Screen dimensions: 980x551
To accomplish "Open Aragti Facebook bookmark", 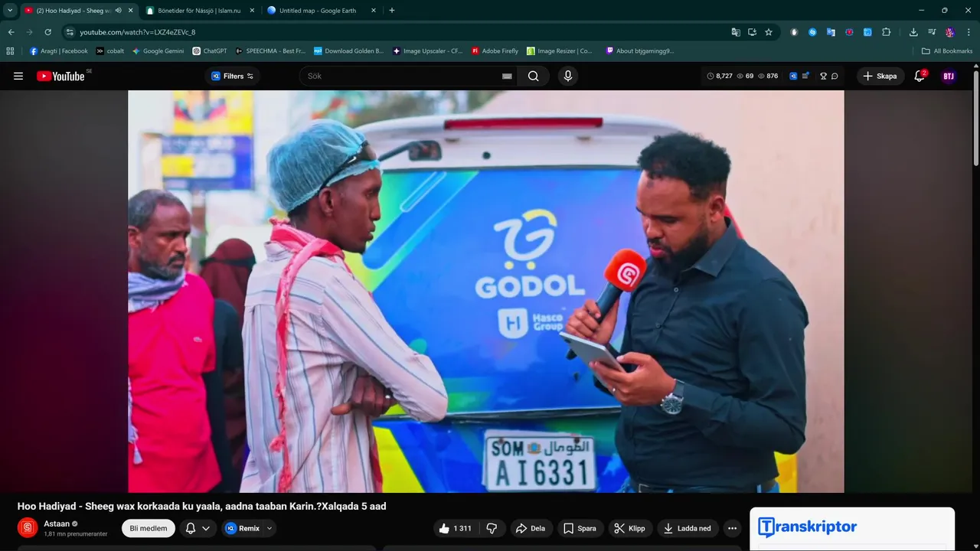I will click(58, 51).
